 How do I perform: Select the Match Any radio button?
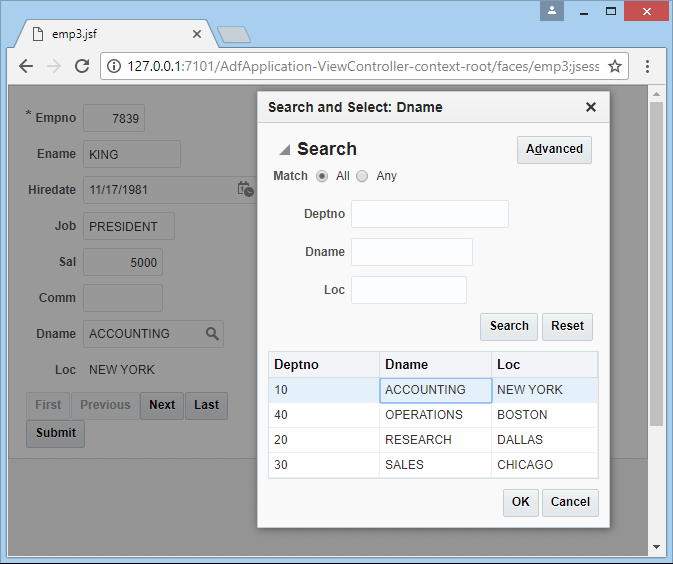pyautogui.click(x=362, y=176)
